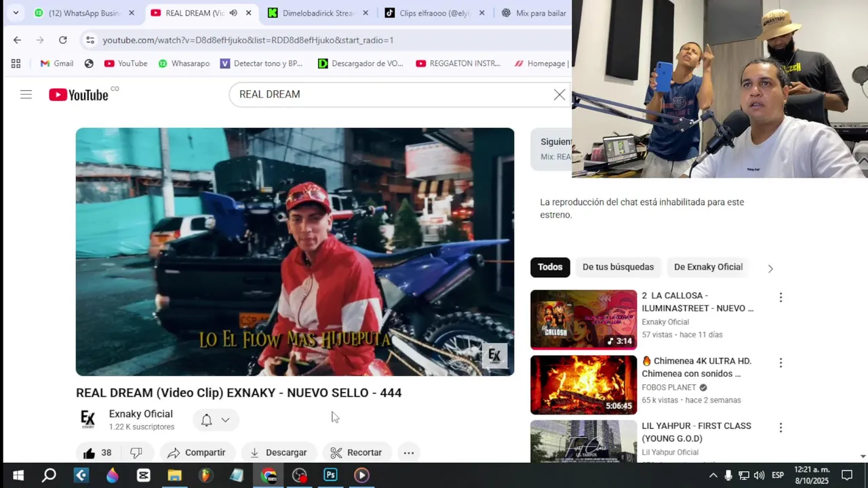Viewport: 868px width, 488px height.
Task: Mute the REAL DREAM tab audio
Action: [233, 13]
